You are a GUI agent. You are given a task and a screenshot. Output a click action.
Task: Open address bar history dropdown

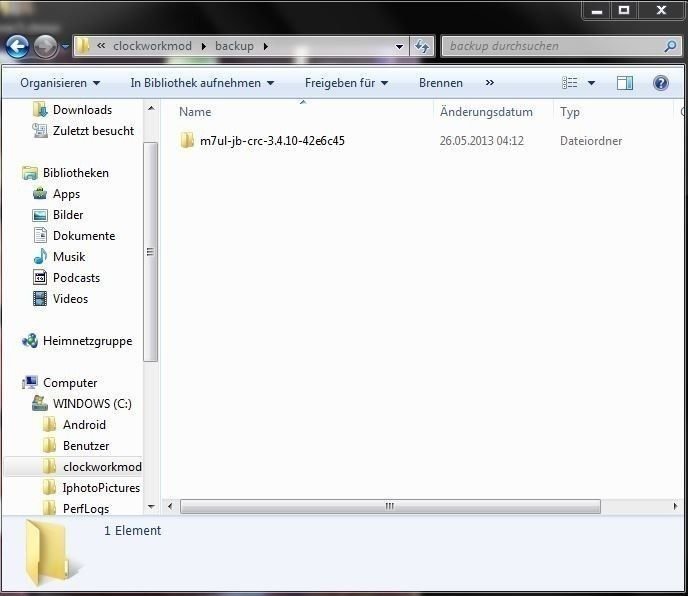coord(399,46)
